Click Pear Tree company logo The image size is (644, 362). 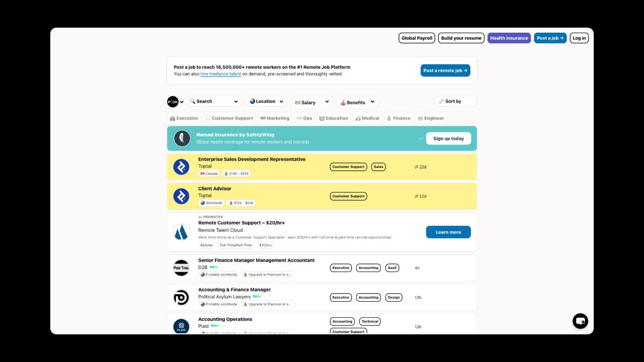pyautogui.click(x=181, y=268)
